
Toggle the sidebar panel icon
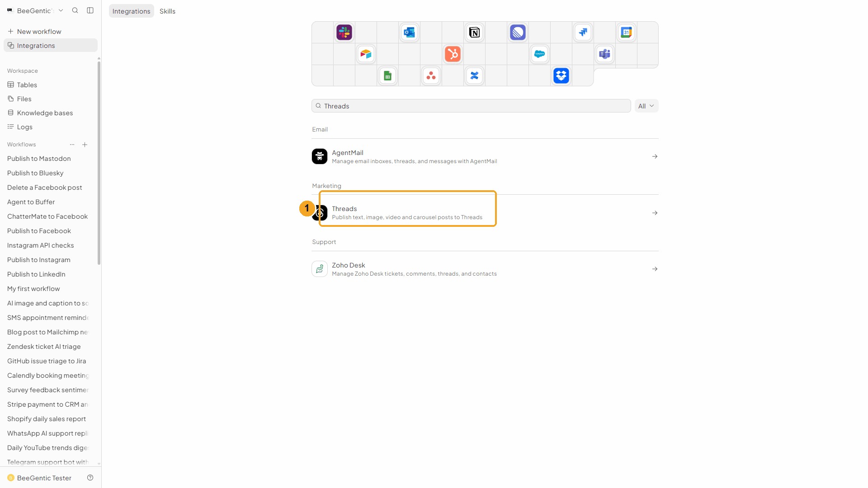click(x=90, y=10)
